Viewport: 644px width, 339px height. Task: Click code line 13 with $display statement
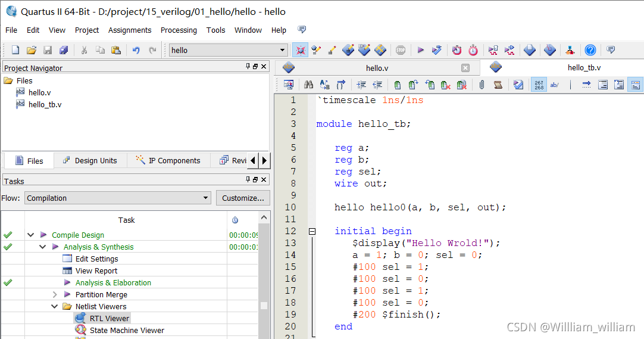coord(426,243)
